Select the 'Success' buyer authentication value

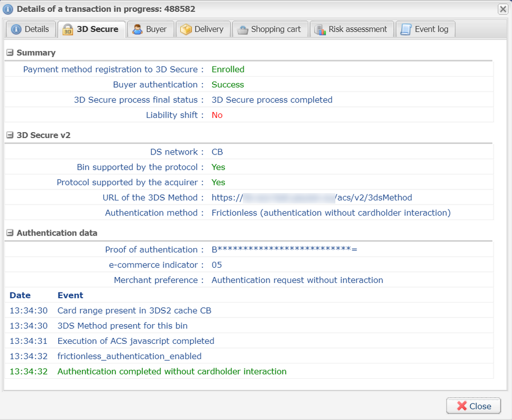click(227, 85)
